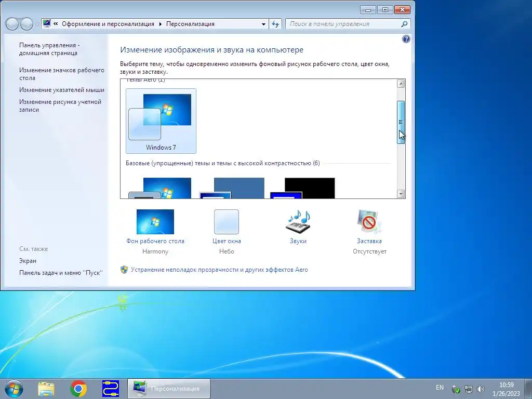
Task: Open 'Изменение значков рабочего стола' link
Action: [x=62, y=74]
